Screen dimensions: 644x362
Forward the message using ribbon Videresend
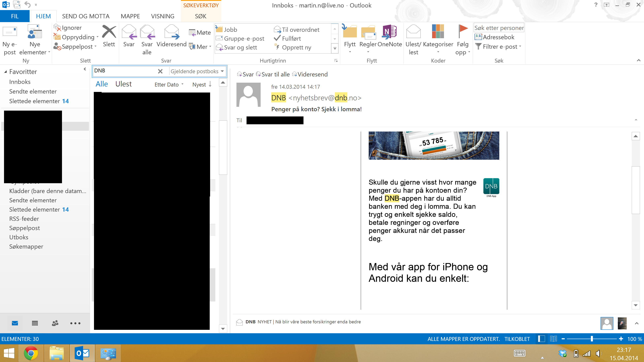coord(171,36)
